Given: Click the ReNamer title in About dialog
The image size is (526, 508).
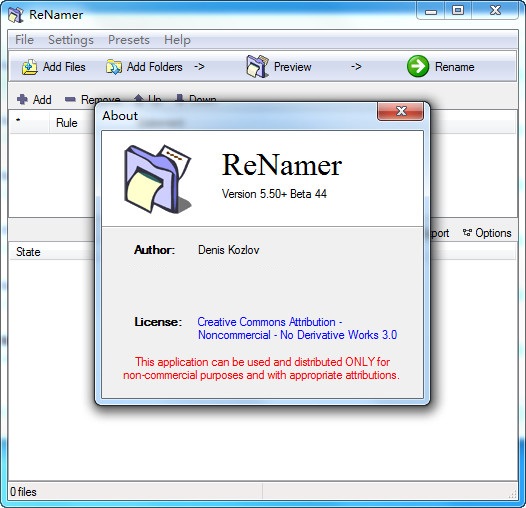Looking at the screenshot, I should click(x=282, y=165).
